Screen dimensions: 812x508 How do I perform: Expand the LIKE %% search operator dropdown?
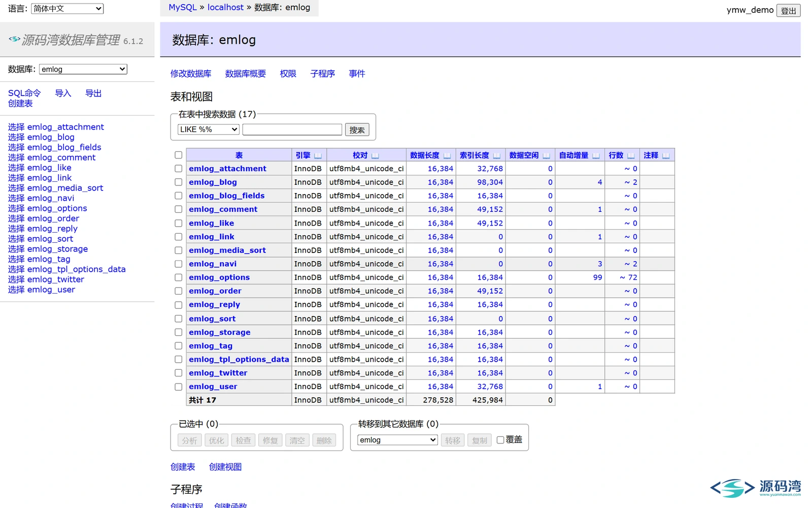pyautogui.click(x=209, y=130)
